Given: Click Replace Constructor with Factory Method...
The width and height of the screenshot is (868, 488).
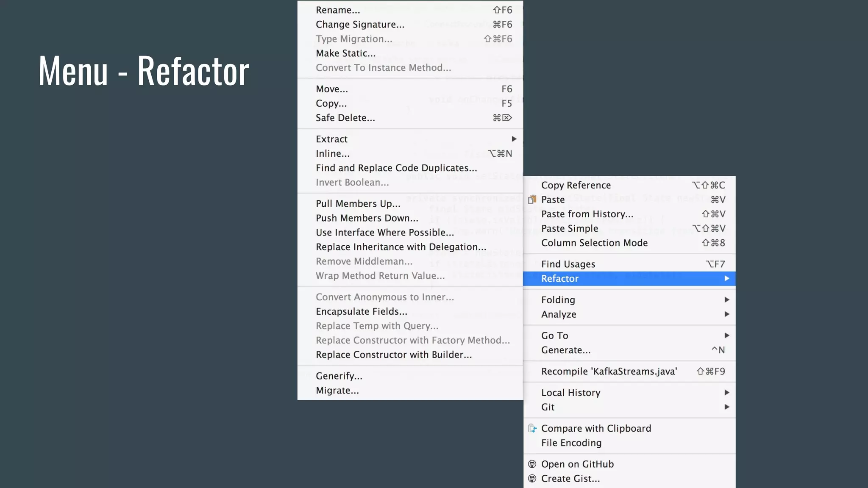Looking at the screenshot, I should click(410, 340).
